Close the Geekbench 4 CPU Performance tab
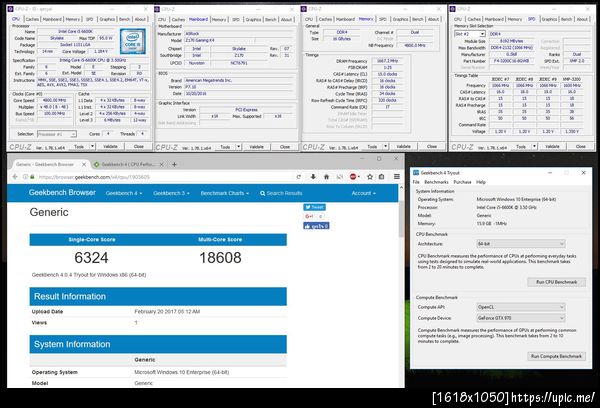 coord(161,164)
